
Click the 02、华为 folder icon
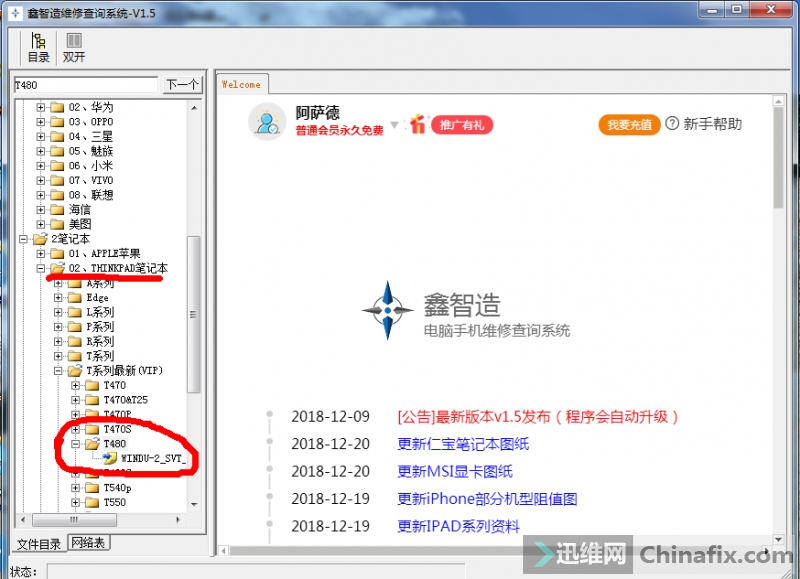point(57,107)
